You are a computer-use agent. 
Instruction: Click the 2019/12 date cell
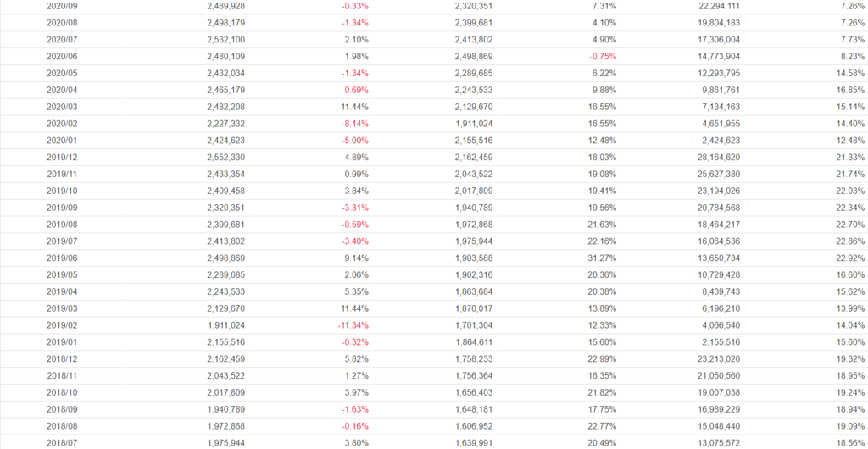click(61, 158)
